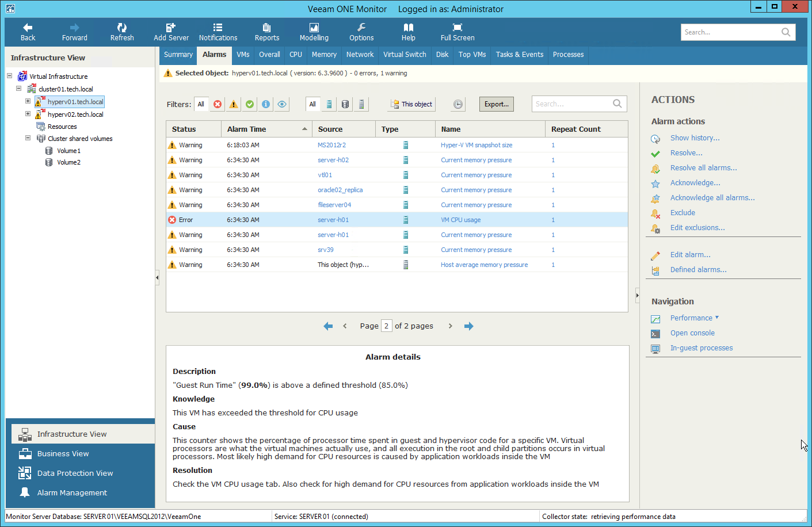Filter alarms by acknowledged eye icon
812x527 pixels.
pos(282,104)
